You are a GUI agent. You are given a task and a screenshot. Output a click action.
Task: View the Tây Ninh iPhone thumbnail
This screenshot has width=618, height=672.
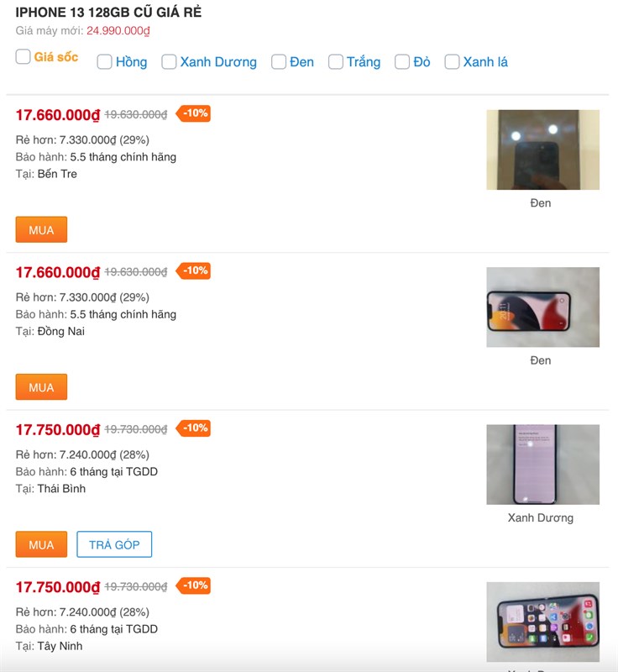(542, 622)
